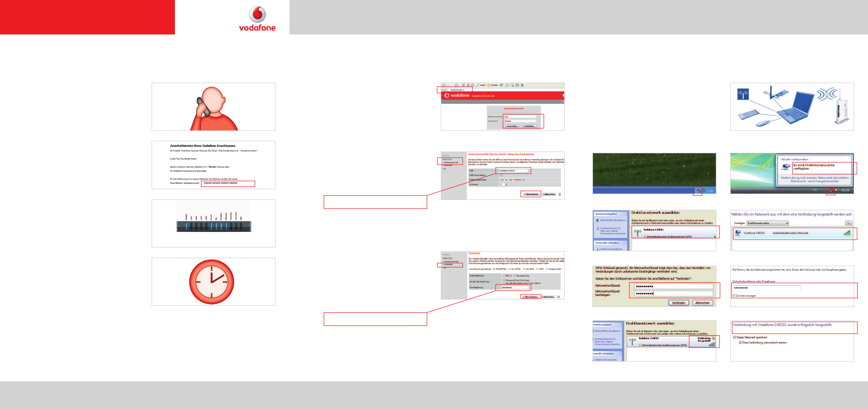Click the Vista network list refresh icon
This screenshot has height=409, width=868.
coord(849,223)
